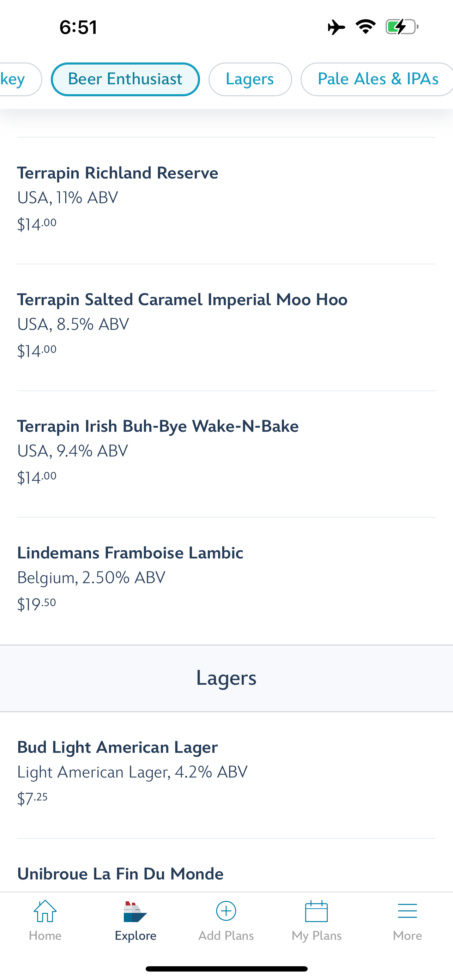The height and width of the screenshot is (980, 453).
Task: Tap the Lagers section header
Action: tap(226, 678)
